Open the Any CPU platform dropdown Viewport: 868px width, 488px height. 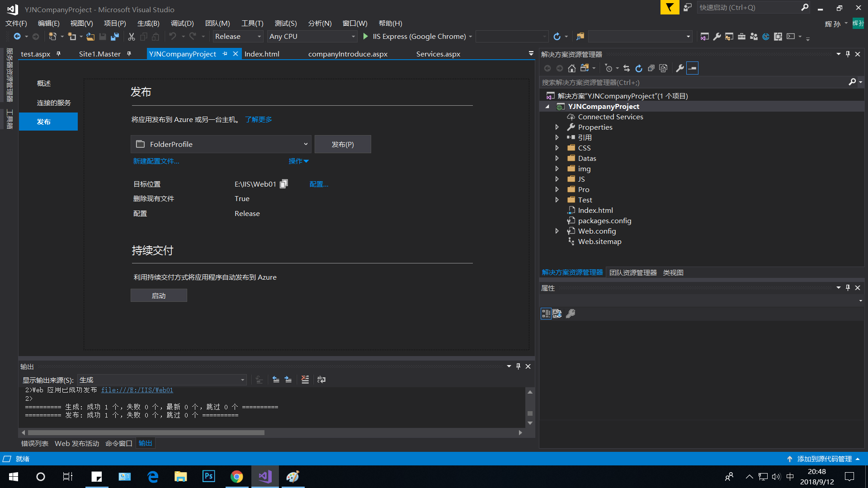(x=312, y=37)
